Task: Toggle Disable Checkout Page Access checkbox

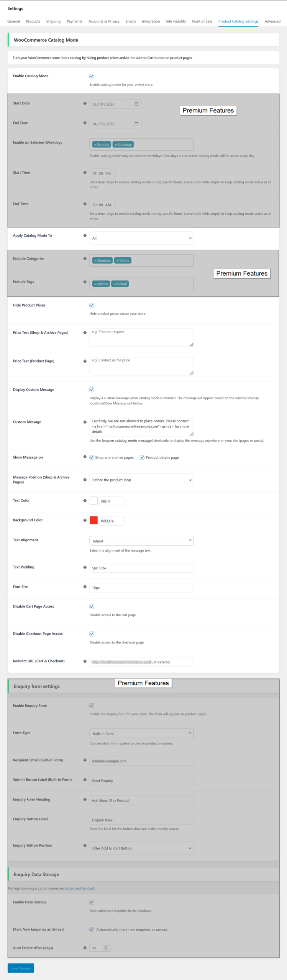Action: click(x=92, y=634)
